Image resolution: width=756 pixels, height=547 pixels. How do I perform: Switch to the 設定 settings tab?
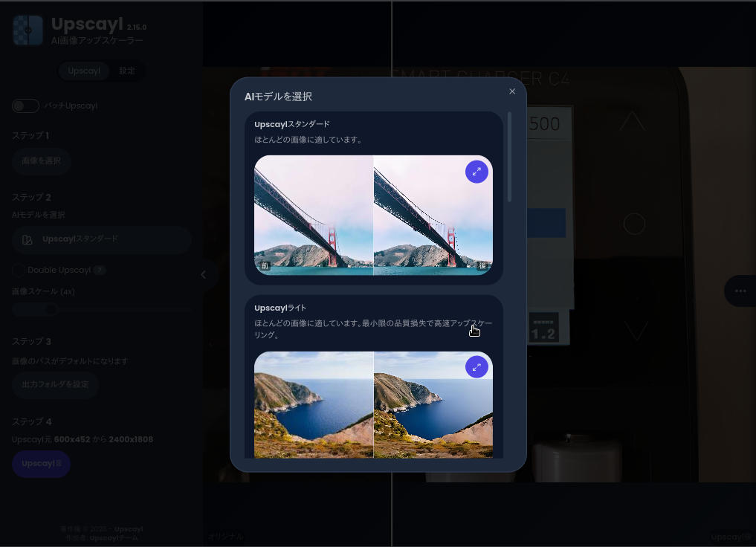click(127, 71)
